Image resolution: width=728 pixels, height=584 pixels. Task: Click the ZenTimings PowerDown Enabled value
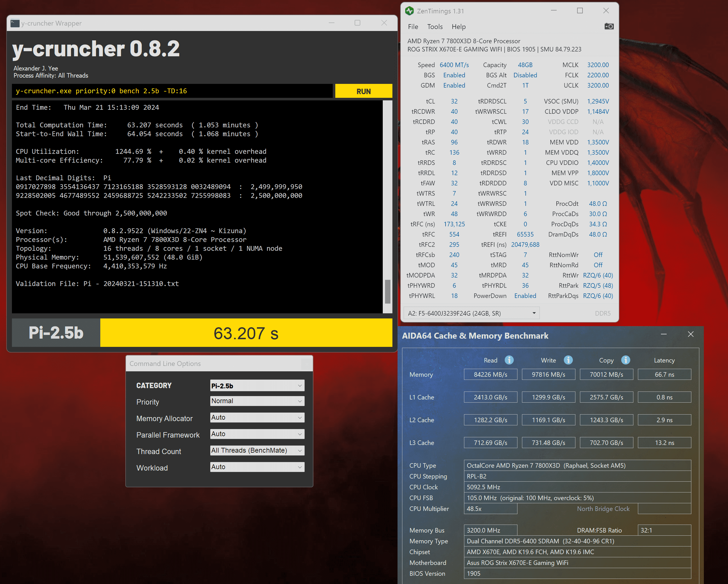pos(525,296)
